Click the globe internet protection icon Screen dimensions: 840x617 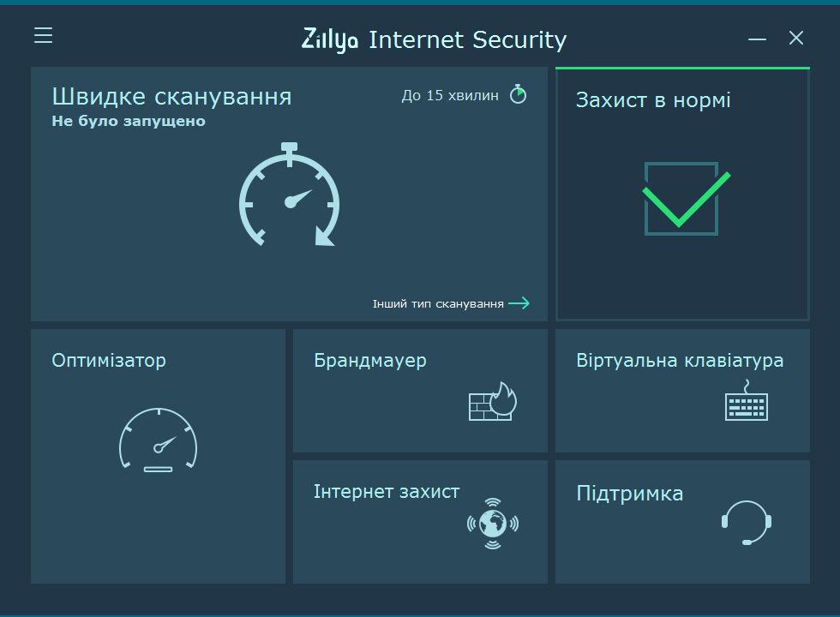tap(493, 524)
